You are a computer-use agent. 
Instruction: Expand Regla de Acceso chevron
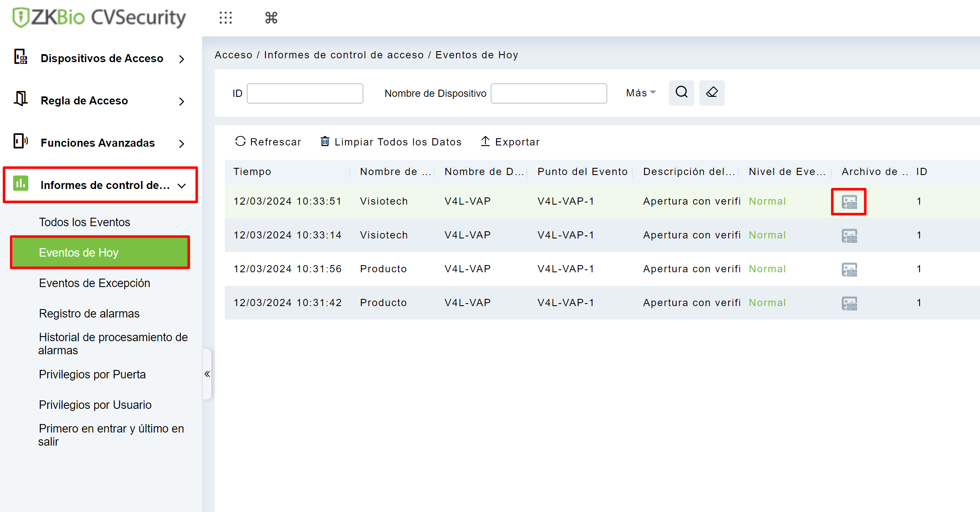(x=182, y=101)
